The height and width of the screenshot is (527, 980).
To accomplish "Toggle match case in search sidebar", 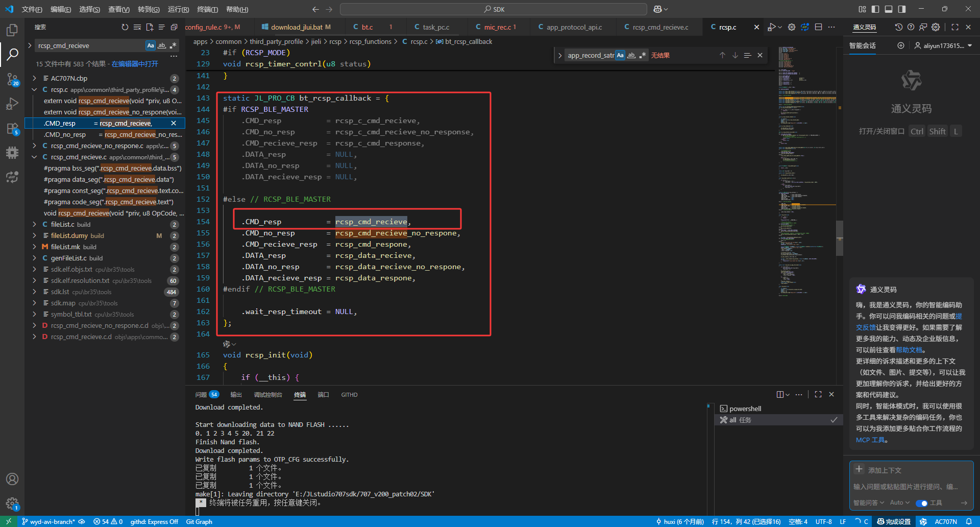I will (x=151, y=45).
